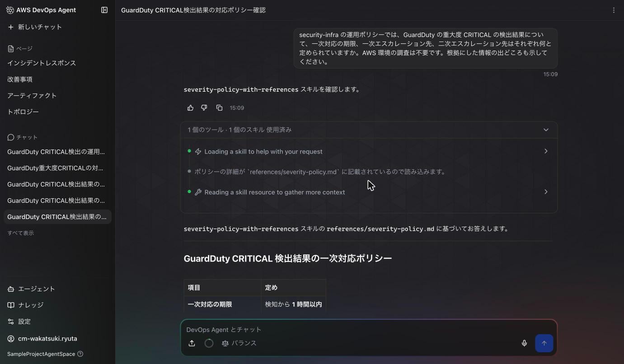Click the user profile avatar icon
The width and height of the screenshot is (624, 364).
point(11,339)
